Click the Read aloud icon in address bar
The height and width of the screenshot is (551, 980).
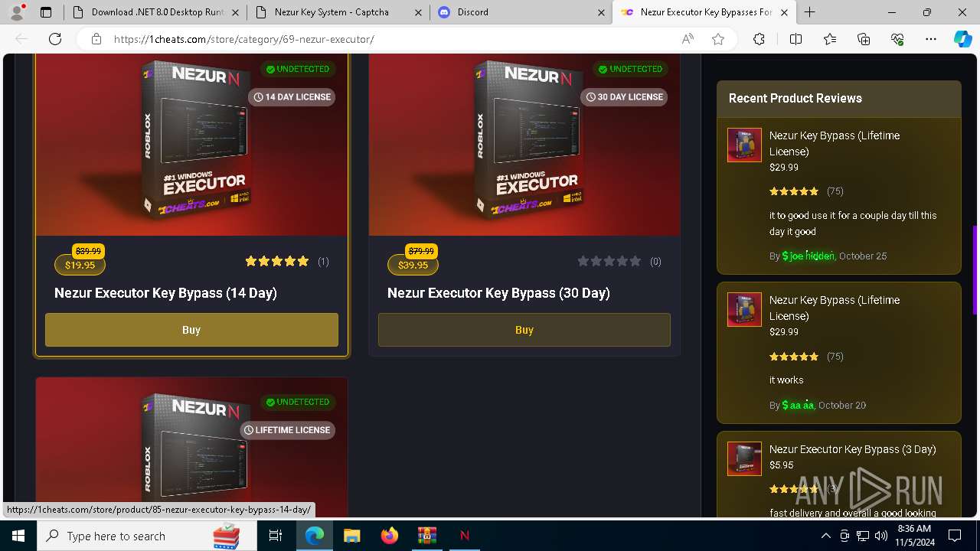pyautogui.click(x=688, y=39)
